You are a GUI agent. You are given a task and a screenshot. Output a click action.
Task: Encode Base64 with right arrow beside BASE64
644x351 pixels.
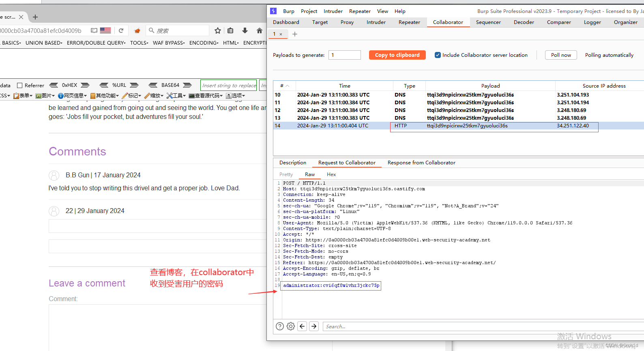click(187, 85)
